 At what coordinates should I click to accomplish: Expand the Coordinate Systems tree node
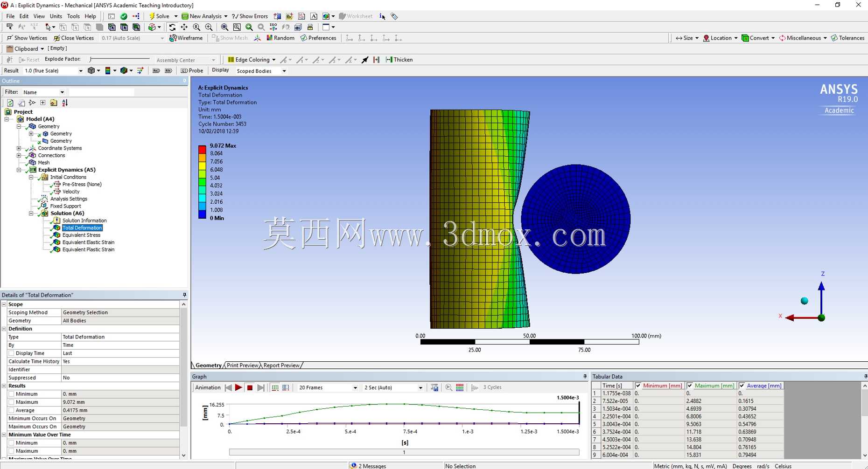click(19, 148)
